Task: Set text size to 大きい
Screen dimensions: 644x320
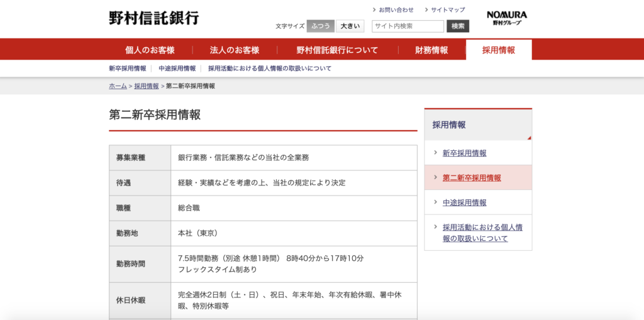Action: (350, 26)
